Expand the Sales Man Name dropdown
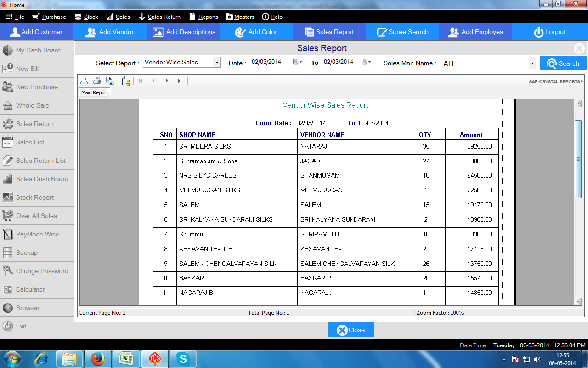The width and height of the screenshot is (588, 368). [x=532, y=63]
